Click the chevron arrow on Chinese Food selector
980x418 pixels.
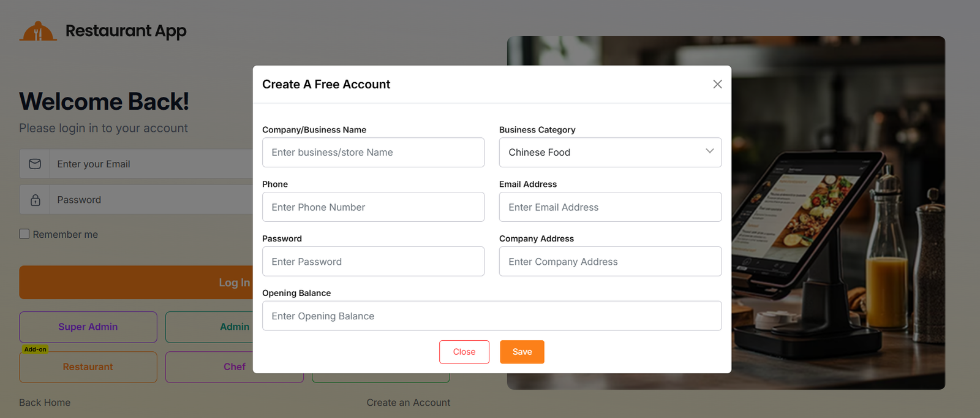(709, 151)
